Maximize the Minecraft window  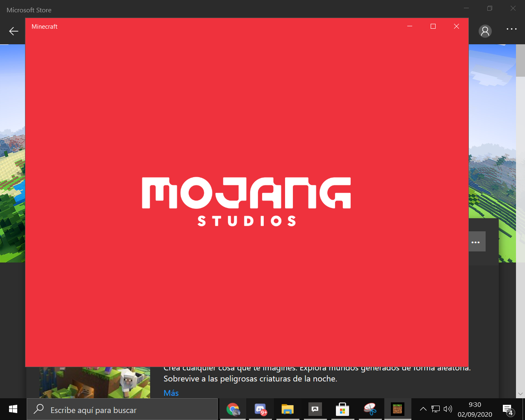pyautogui.click(x=433, y=26)
